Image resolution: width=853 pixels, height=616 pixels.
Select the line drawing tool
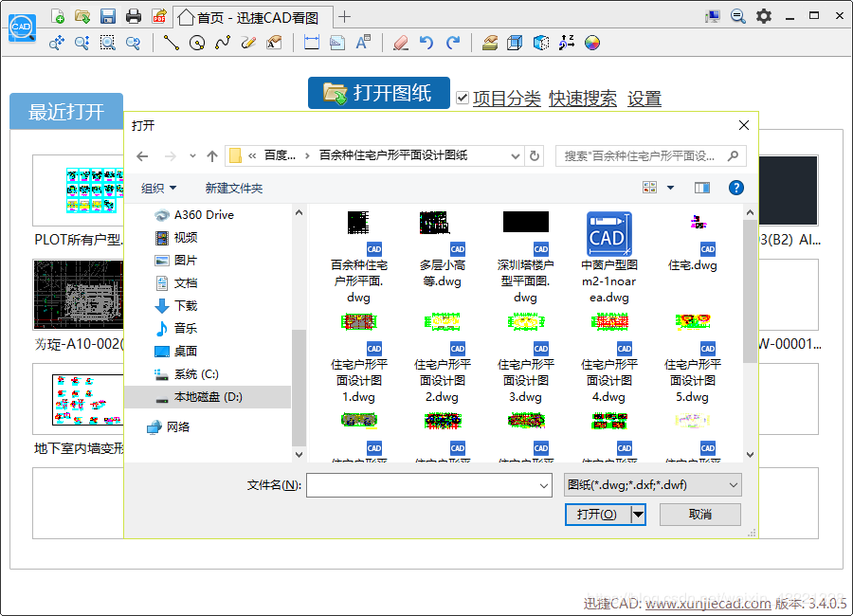(172, 43)
